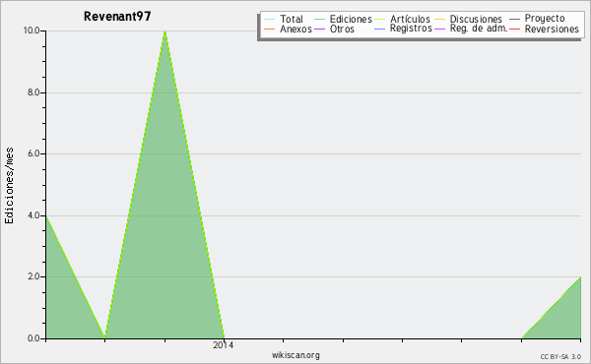The width and height of the screenshot is (591, 364).
Task: Click the '10.0' y-axis value
Action: (32, 30)
